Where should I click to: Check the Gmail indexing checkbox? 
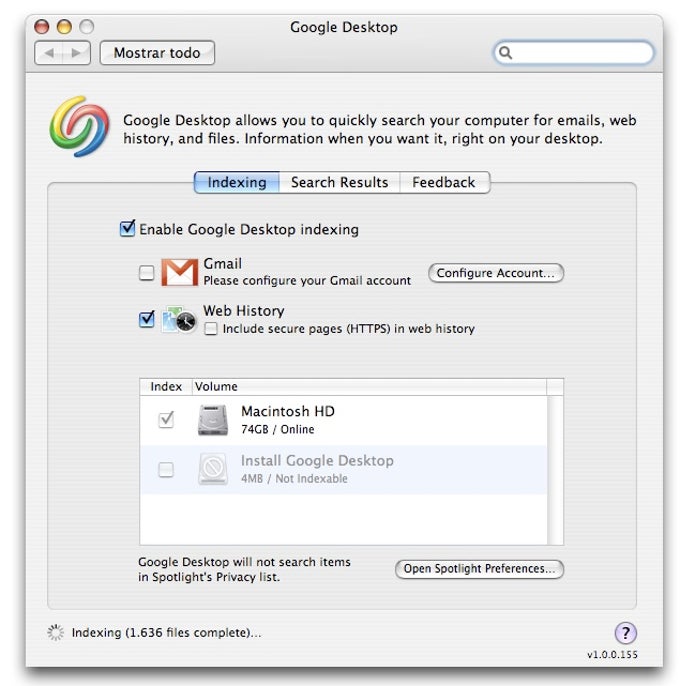[147, 273]
